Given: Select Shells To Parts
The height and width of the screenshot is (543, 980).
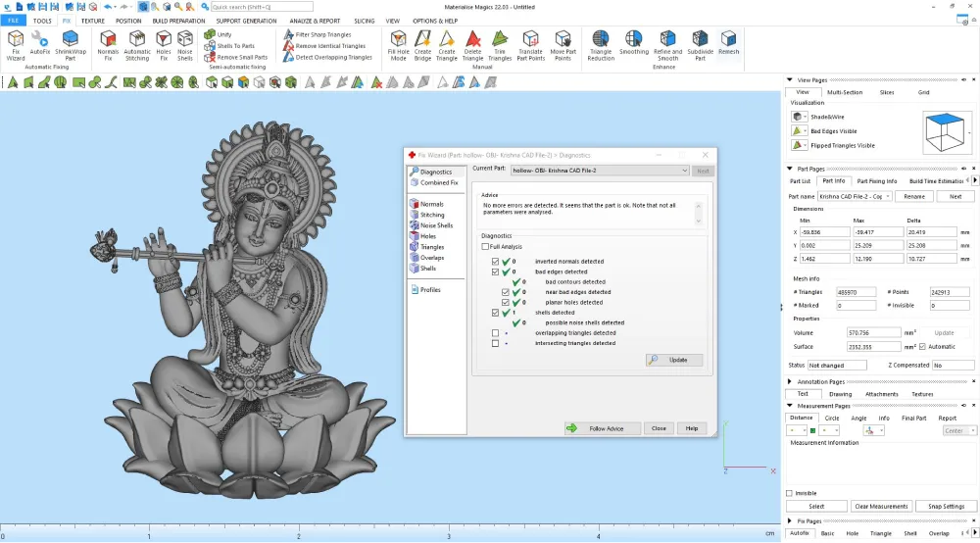Looking at the screenshot, I should tap(229, 46).
